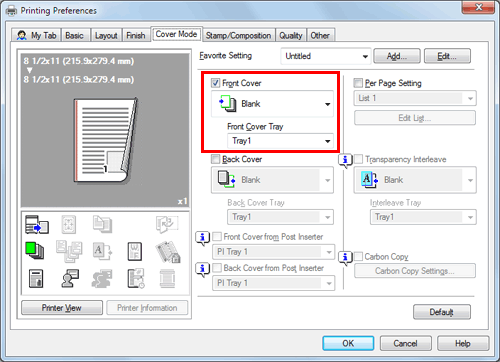The height and width of the screenshot is (362, 500).
Task: Expand the Interleave Tray dropdown
Action: (x=423, y=217)
